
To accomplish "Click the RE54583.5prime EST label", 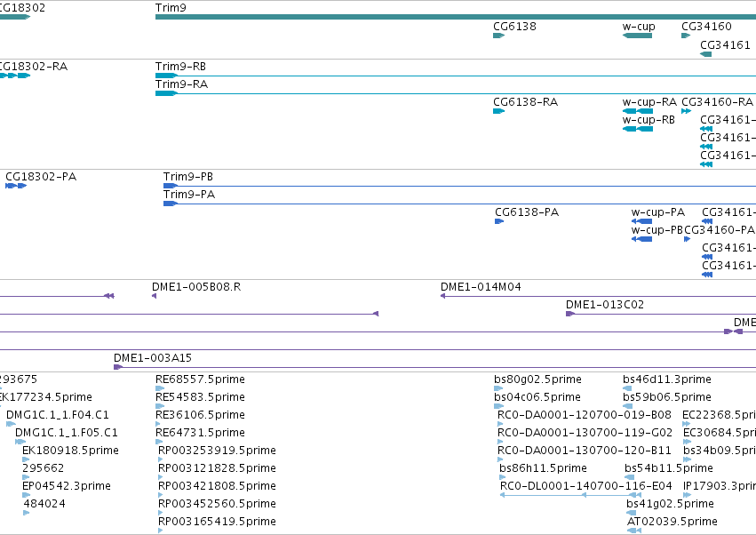I will 200,397.
